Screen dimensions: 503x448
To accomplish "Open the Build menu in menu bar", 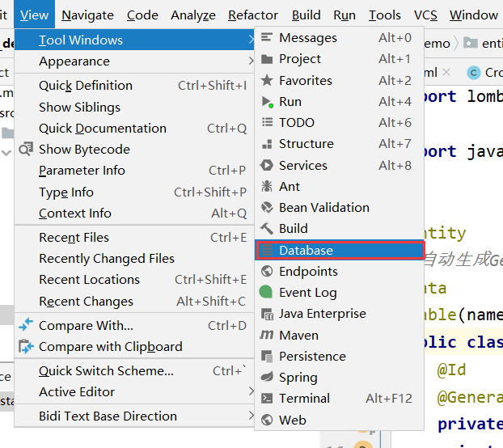I will (x=306, y=15).
